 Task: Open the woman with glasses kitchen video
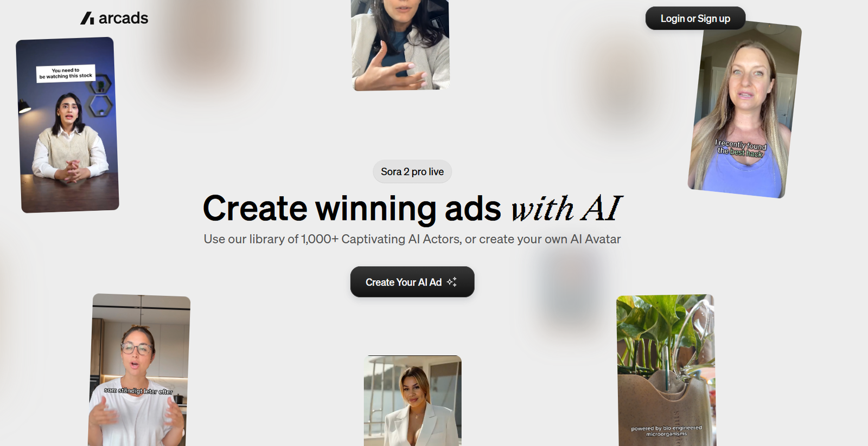click(x=139, y=370)
